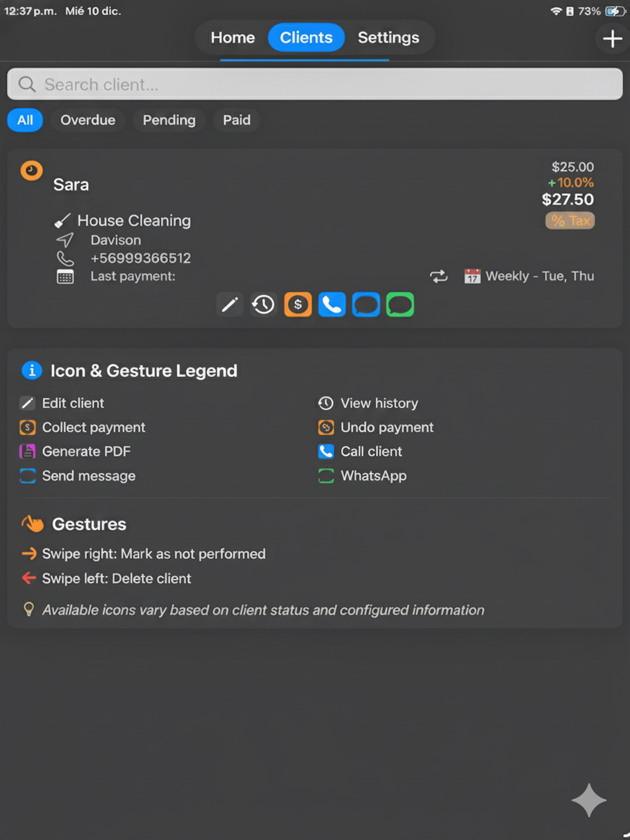630x840 pixels.
Task: Filter clients by Paid
Action: (x=237, y=120)
